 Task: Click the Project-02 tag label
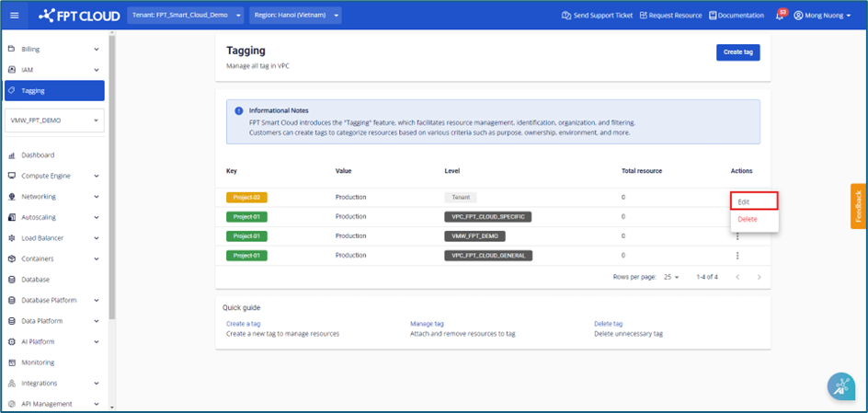246,197
